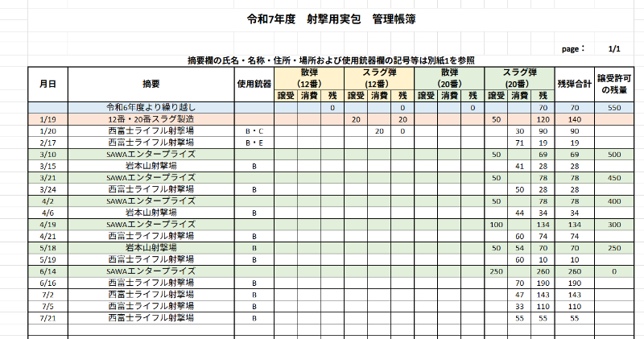Select the 摘要 column header
Image resolution: width=644 pixels, height=339 pixels.
(x=151, y=85)
